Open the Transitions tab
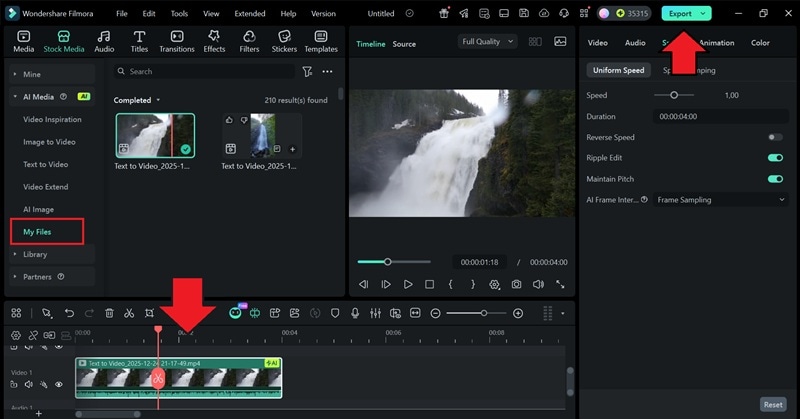800x419 pixels. [x=177, y=41]
